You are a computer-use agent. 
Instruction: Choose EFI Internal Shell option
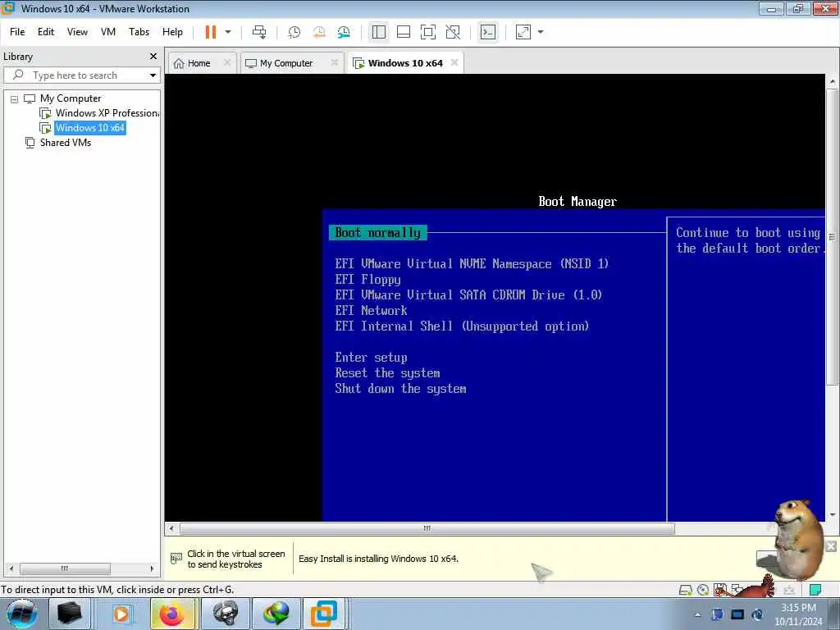(462, 326)
